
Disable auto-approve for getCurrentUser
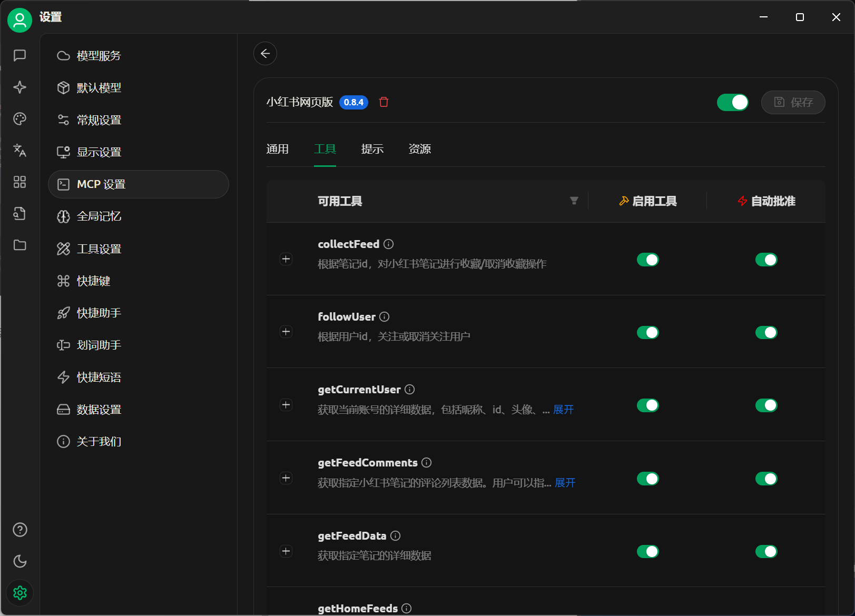tap(766, 405)
